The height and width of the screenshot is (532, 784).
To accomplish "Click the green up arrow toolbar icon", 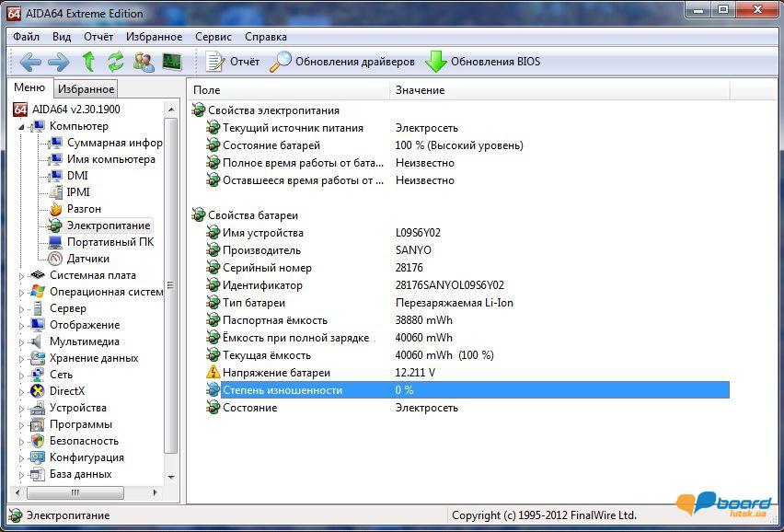I will (88, 62).
